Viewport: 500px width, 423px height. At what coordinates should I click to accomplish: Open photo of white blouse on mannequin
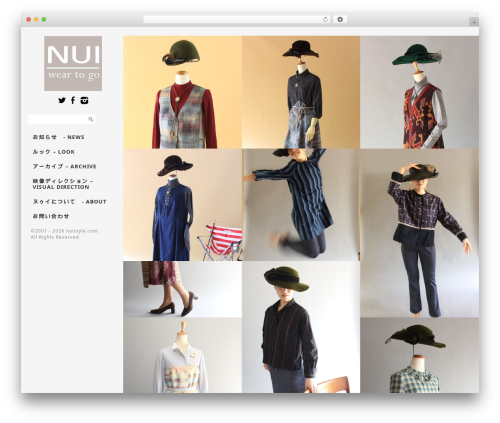182,355
